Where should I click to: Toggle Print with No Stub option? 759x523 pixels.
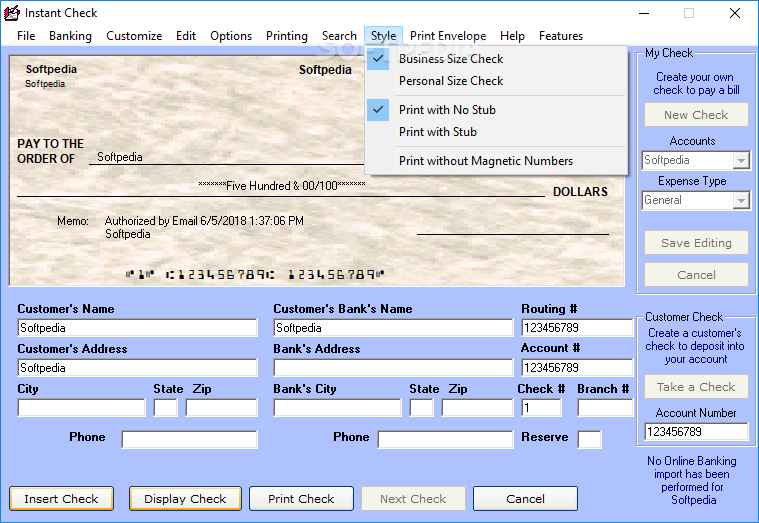click(x=496, y=110)
